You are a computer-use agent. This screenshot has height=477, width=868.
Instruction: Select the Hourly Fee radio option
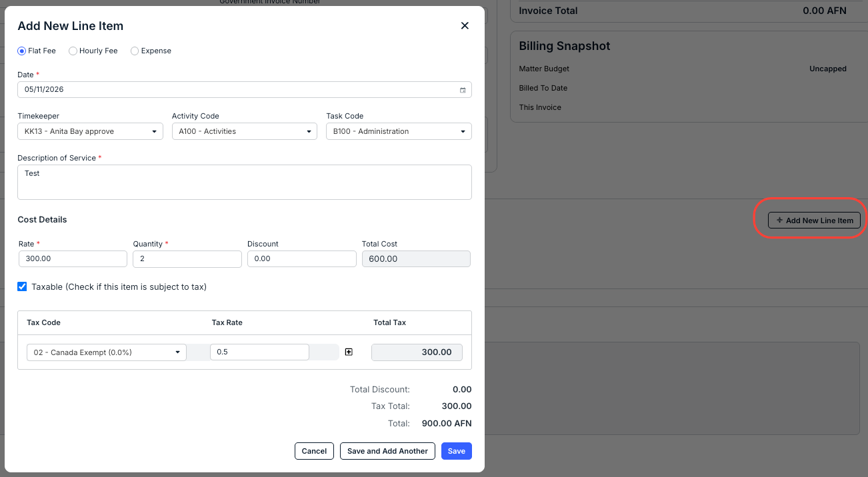[73, 51]
